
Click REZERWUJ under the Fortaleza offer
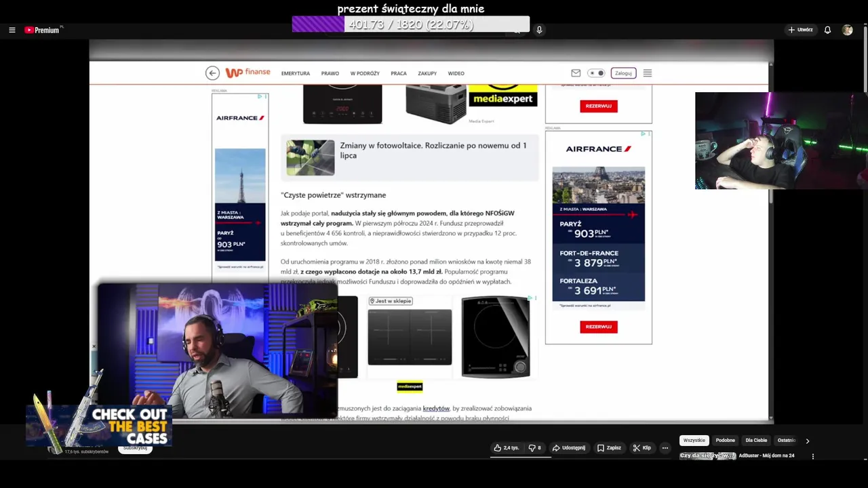coord(599,327)
